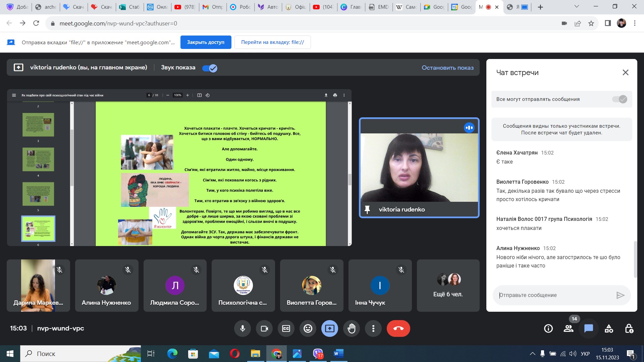Switch to the Глав browser tab
The height and width of the screenshot is (362, 644).
coord(351,7)
